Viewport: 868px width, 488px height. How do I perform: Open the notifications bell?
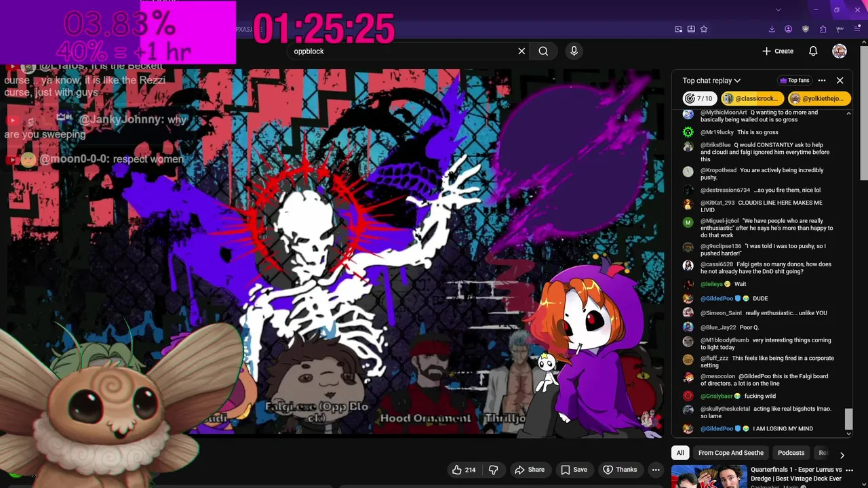813,51
